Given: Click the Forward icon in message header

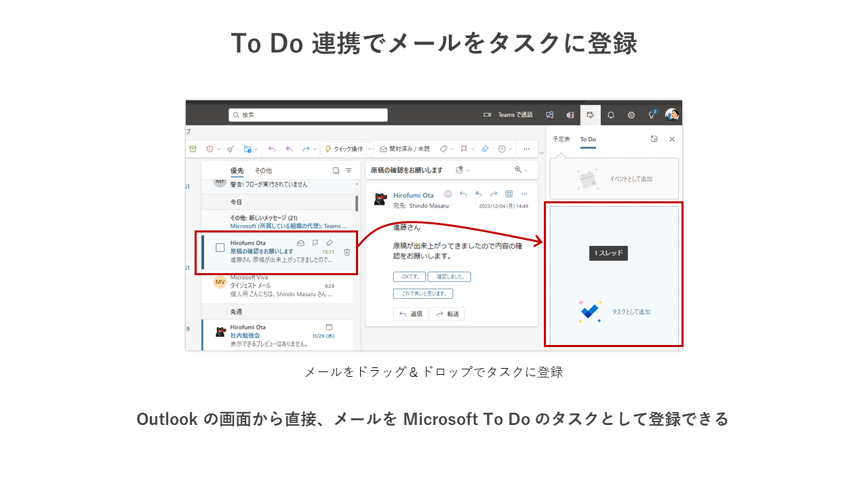Looking at the screenshot, I should pyautogui.click(x=494, y=194).
